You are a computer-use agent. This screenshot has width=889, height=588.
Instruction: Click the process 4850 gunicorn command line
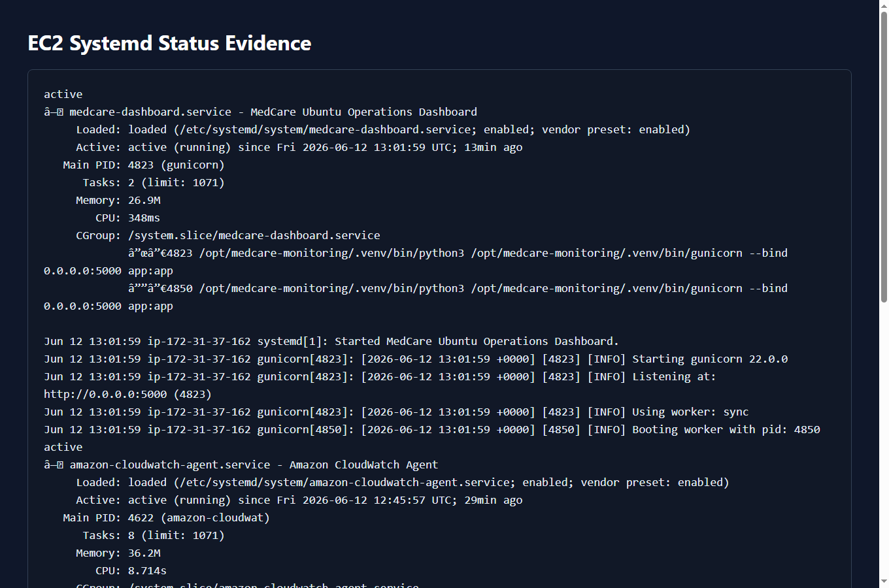(x=416, y=297)
